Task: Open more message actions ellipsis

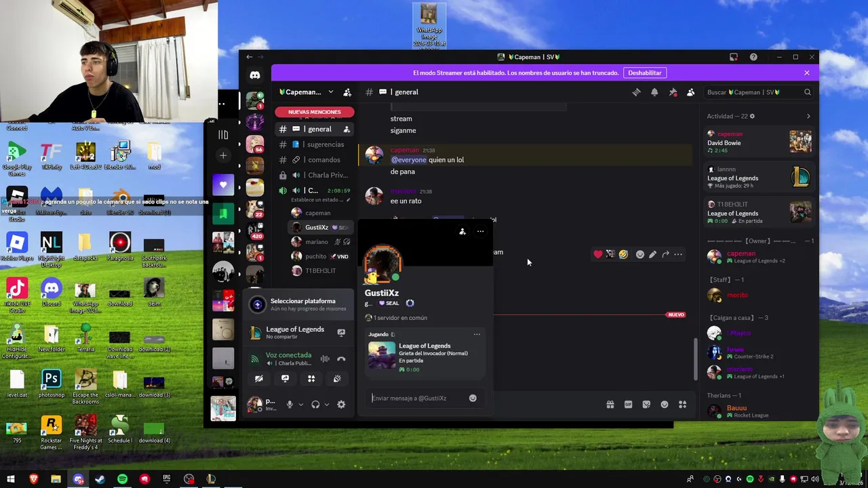Action: (678, 254)
